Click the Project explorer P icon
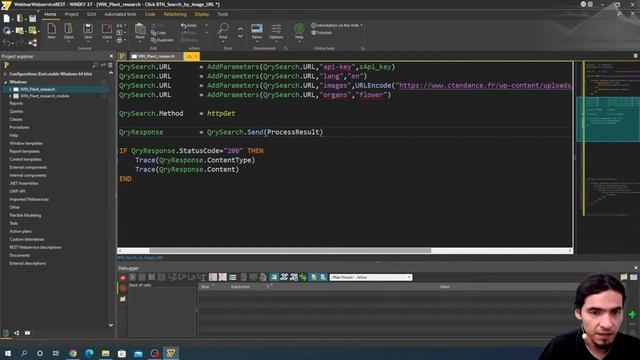Viewport: 640px width, 360px height. click(x=6, y=65)
